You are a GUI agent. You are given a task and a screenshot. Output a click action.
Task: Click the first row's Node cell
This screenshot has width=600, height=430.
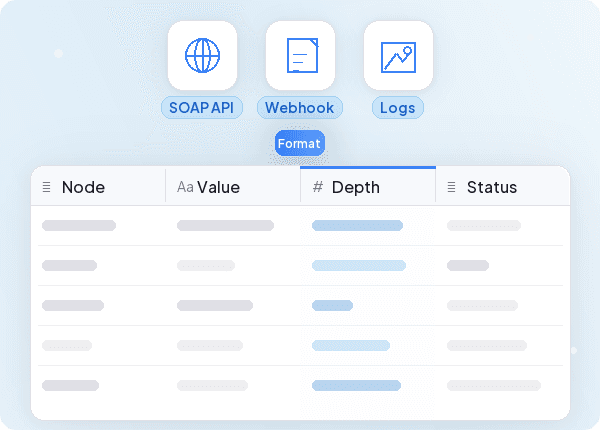(x=79, y=226)
